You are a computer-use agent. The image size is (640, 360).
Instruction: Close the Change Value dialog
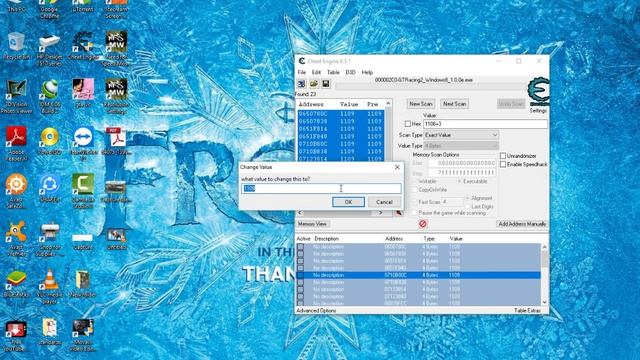pyautogui.click(x=397, y=167)
